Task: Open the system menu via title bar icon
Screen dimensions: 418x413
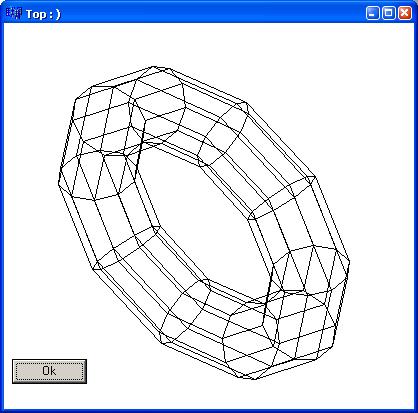Action: coord(14,14)
